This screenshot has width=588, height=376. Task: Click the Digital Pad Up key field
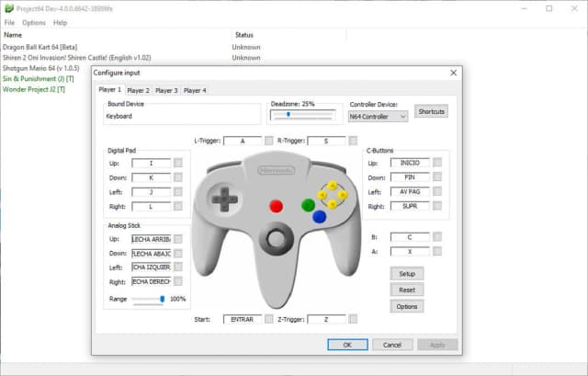(x=151, y=164)
